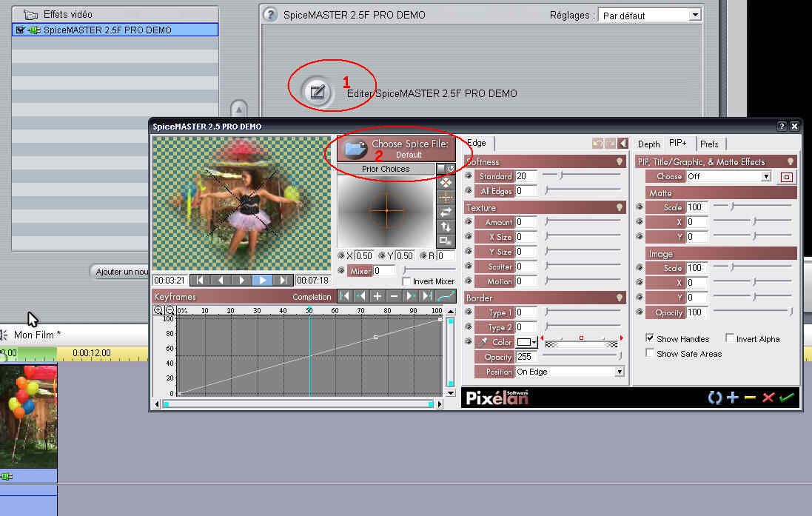Screen dimensions: 812x516
Task: Go to previous keyframe icon
Action: [361, 296]
